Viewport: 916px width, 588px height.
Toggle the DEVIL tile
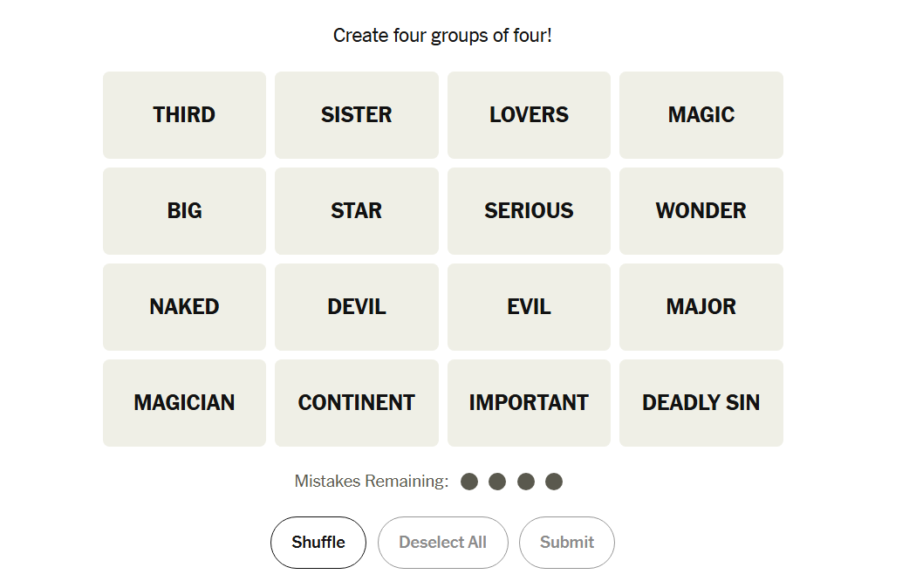(x=356, y=307)
